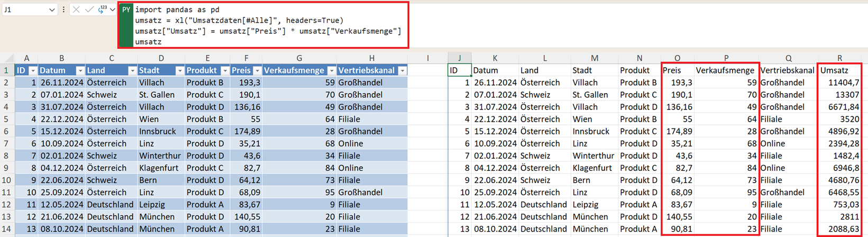Image resolution: width=868 pixels, height=237 pixels.
Task: Click the three-dot handle beside Name Box
Action: (63, 10)
